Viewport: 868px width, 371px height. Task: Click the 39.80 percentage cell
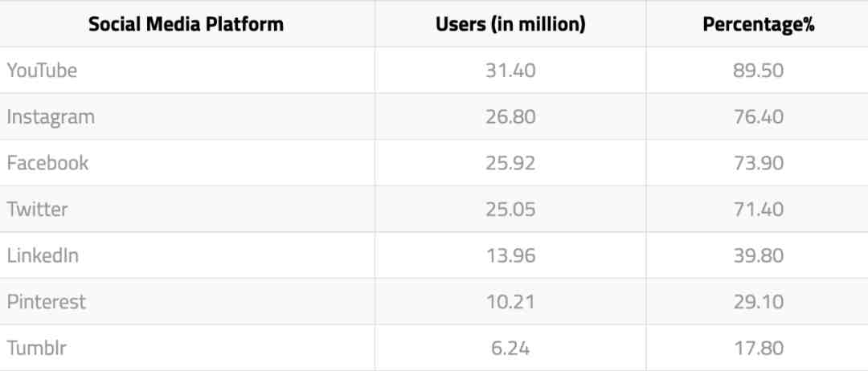point(759,255)
